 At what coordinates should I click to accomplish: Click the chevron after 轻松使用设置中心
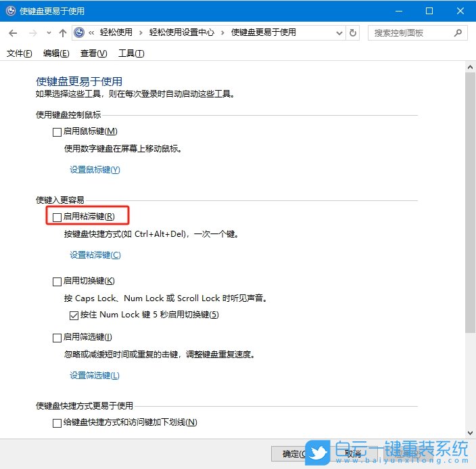point(222,33)
